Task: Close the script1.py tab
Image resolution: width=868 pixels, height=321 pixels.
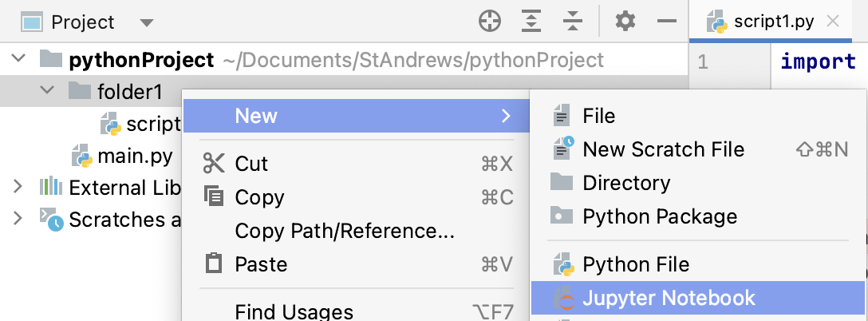Action: coord(833,22)
